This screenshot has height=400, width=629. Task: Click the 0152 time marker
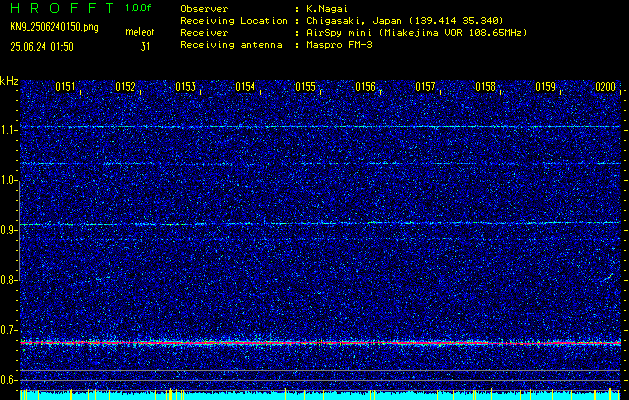[x=125, y=87]
